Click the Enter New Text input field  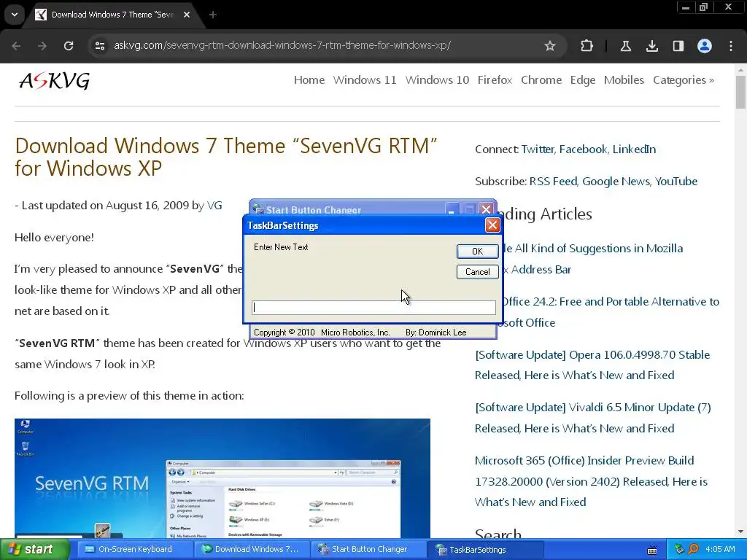(x=373, y=308)
